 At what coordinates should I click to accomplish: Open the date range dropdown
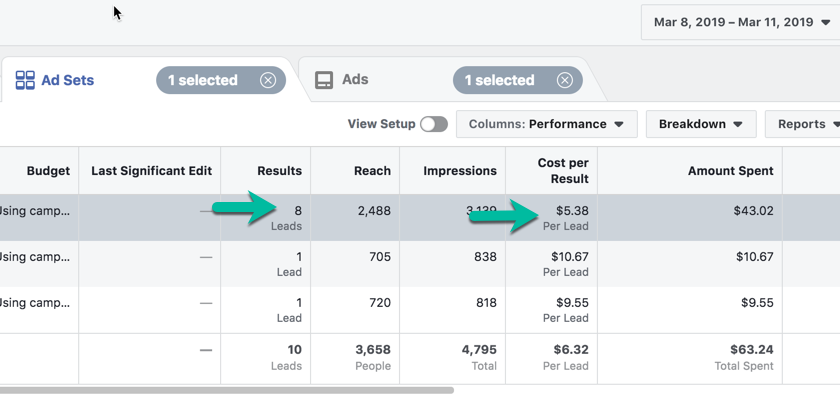[x=740, y=23]
